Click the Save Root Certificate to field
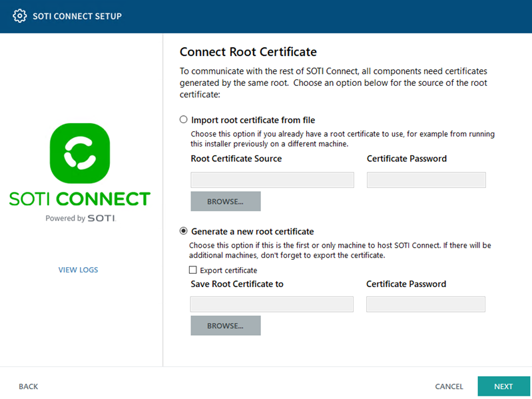The image size is (532, 399). pyautogui.click(x=272, y=304)
